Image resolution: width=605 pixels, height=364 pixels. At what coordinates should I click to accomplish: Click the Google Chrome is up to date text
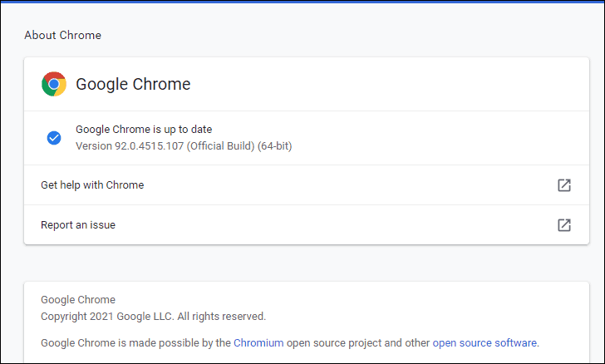point(144,130)
